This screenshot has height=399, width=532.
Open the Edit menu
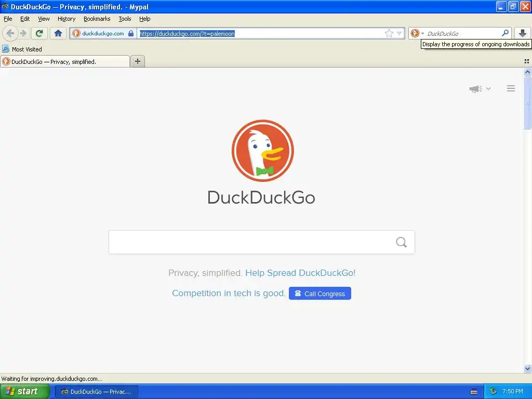click(25, 19)
